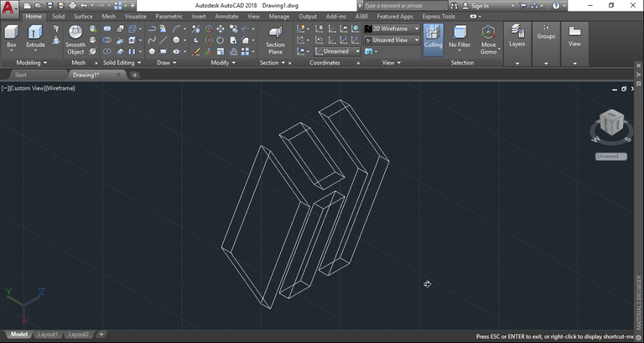Click the Help question mark icon
The width and height of the screenshot is (644, 343).
pyautogui.click(x=556, y=6)
